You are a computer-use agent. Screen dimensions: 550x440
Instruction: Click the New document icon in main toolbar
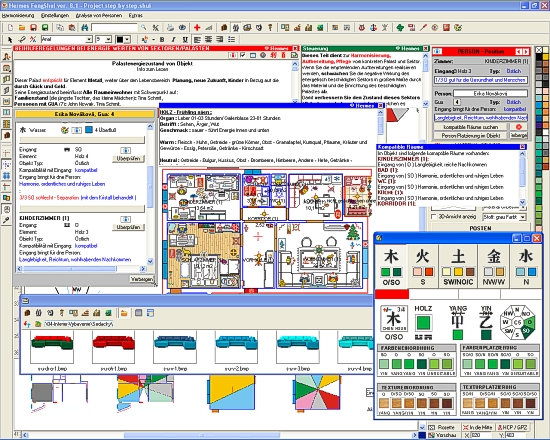(x=11, y=27)
